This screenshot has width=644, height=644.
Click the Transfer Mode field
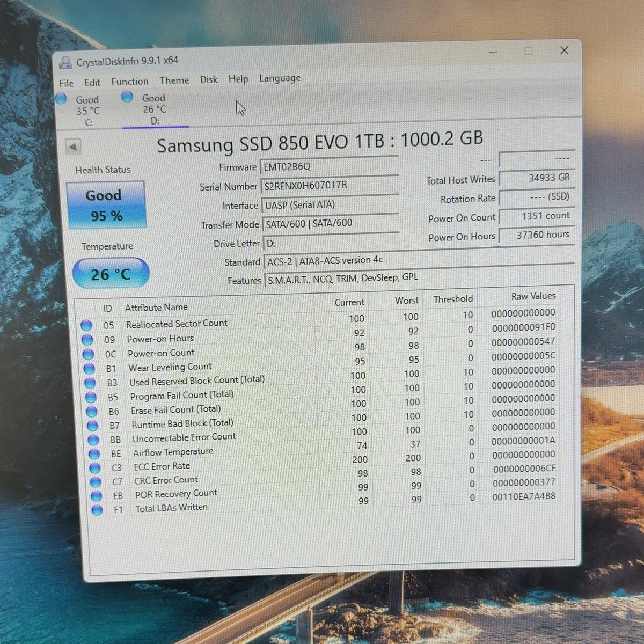click(x=331, y=223)
